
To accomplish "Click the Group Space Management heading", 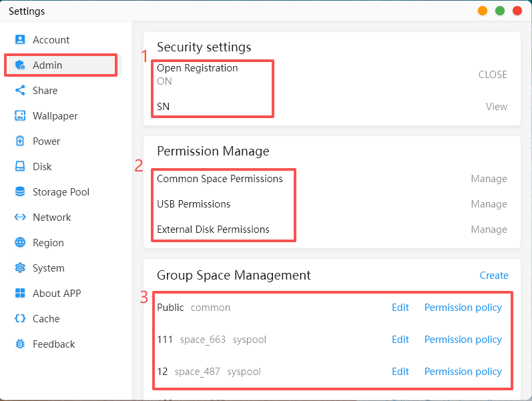I will tap(234, 275).
